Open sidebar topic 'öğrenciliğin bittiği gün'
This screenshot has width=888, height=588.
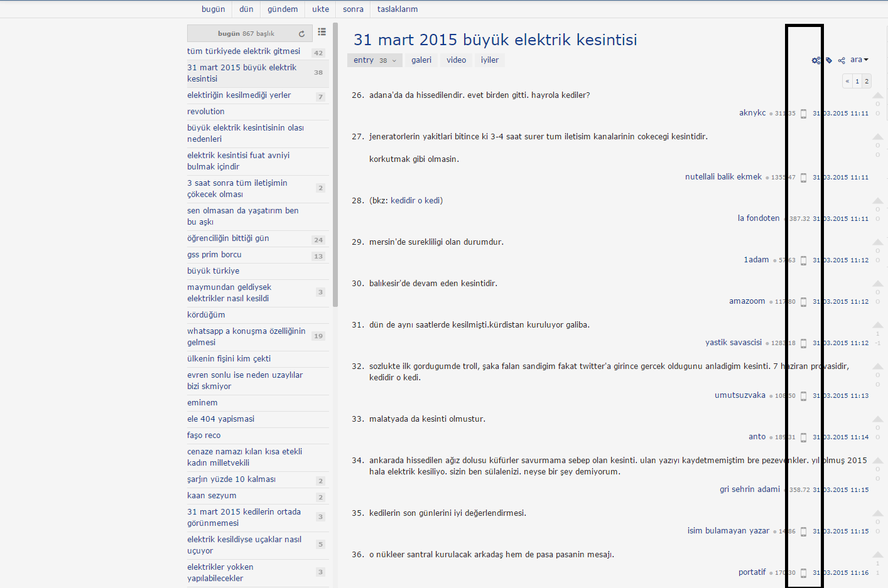pos(228,238)
